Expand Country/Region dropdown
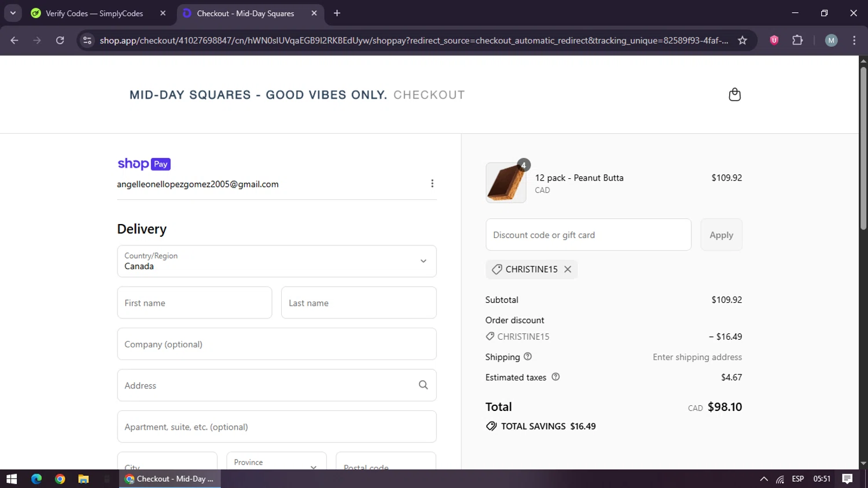The height and width of the screenshot is (488, 868). point(277,261)
